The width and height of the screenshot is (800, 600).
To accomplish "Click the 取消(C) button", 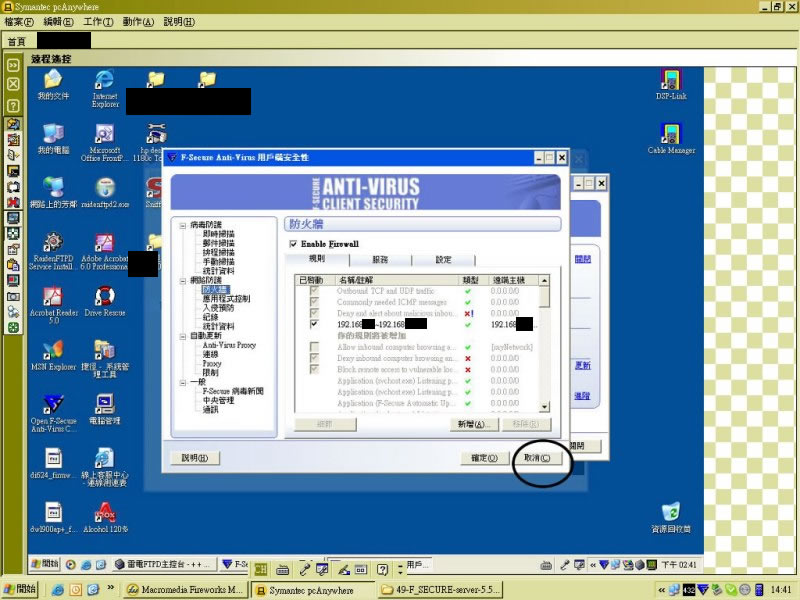I will (x=537, y=458).
